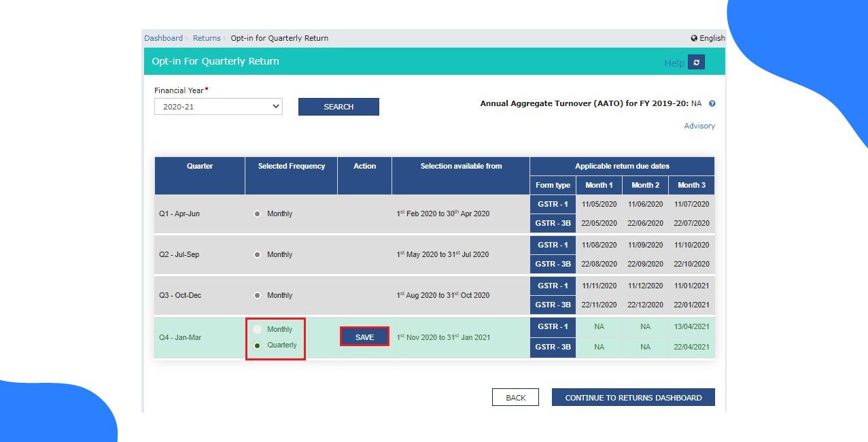The image size is (868, 442).
Task: Click CONTINUE TO RETURNS DASHBOARD
Action: [632, 397]
